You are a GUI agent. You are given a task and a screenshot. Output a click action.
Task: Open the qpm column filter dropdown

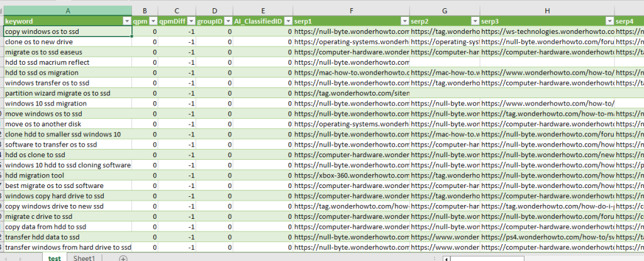coord(153,21)
